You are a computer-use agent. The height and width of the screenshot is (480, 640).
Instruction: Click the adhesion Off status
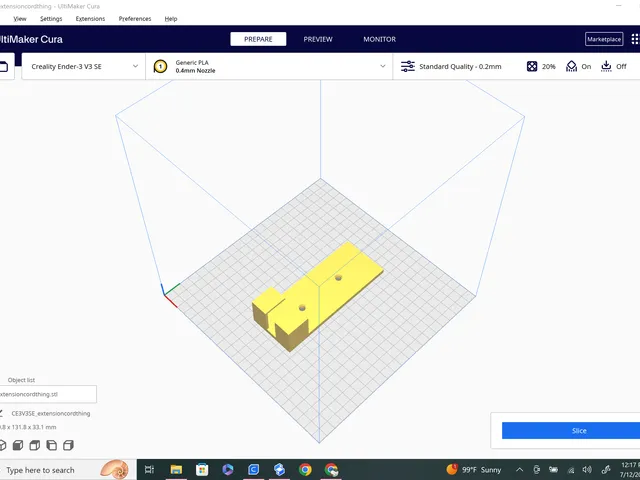click(621, 67)
